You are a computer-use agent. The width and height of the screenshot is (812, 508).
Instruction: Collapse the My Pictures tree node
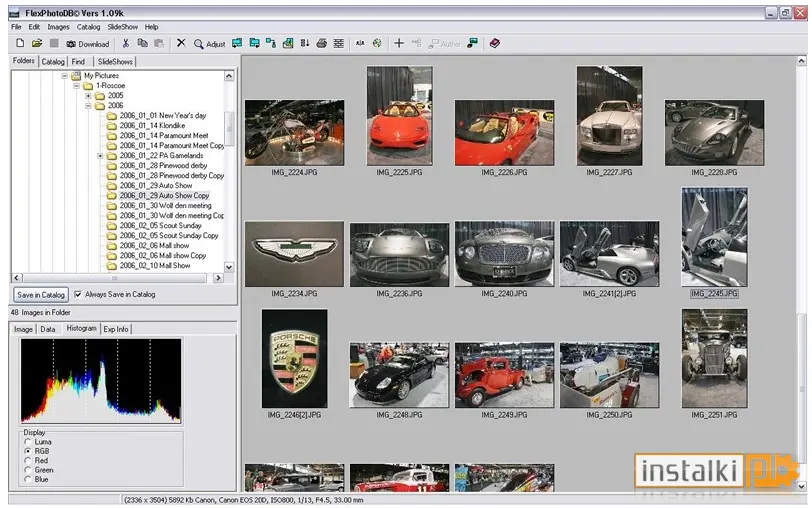65,76
